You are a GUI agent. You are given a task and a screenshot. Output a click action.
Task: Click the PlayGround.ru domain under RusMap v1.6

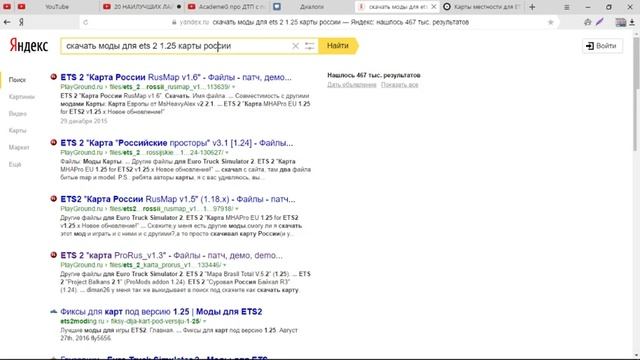(x=82, y=87)
